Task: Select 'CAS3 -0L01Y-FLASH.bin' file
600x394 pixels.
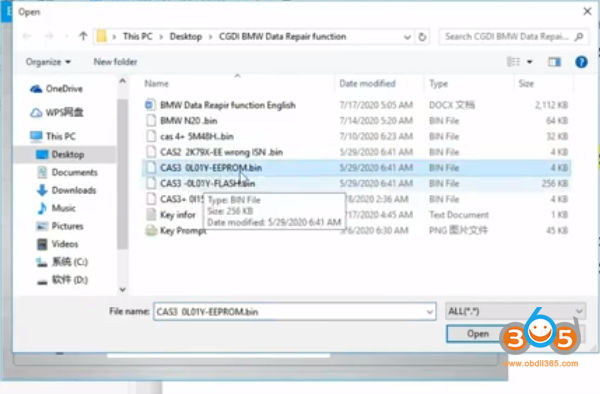Action: coord(207,184)
